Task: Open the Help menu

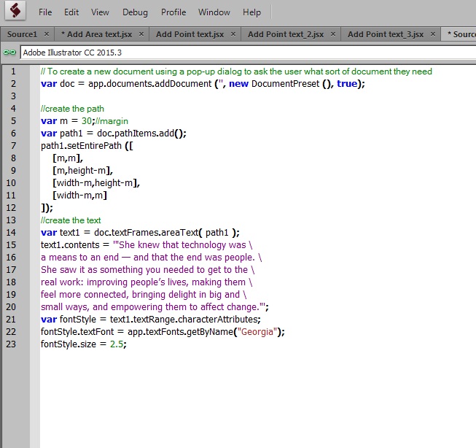Action: [x=251, y=12]
